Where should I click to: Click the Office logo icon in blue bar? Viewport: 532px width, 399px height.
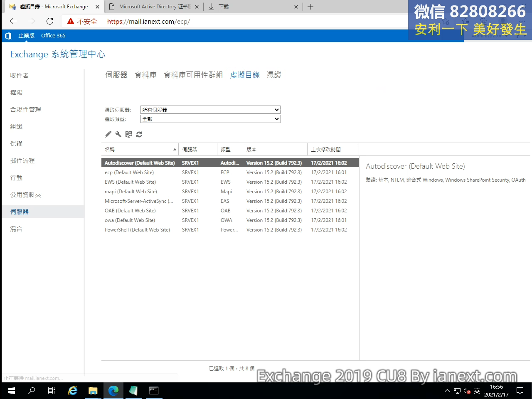pyautogui.click(x=8, y=36)
